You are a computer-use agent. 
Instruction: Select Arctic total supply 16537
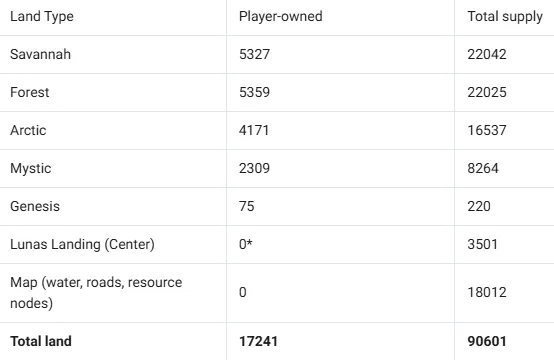click(487, 130)
